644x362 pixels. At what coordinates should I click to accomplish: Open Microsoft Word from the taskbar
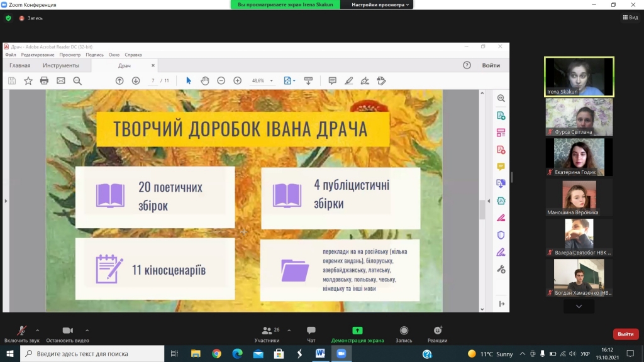[320, 353]
